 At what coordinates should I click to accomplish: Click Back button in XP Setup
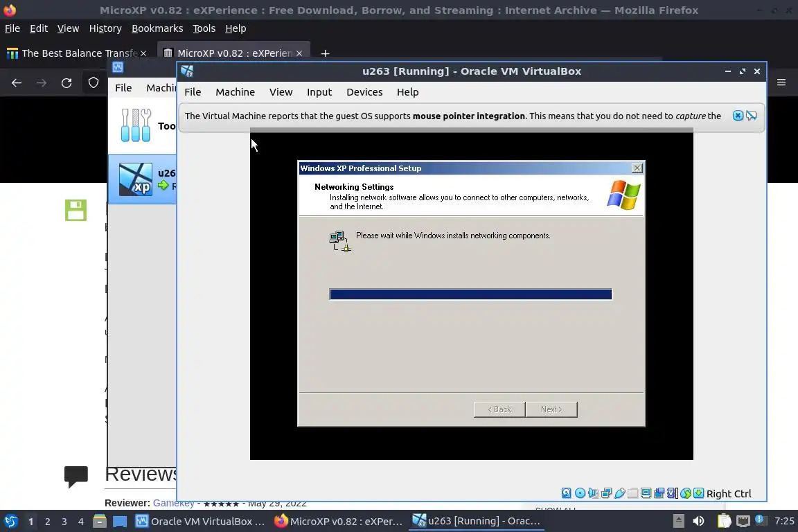[x=499, y=409]
